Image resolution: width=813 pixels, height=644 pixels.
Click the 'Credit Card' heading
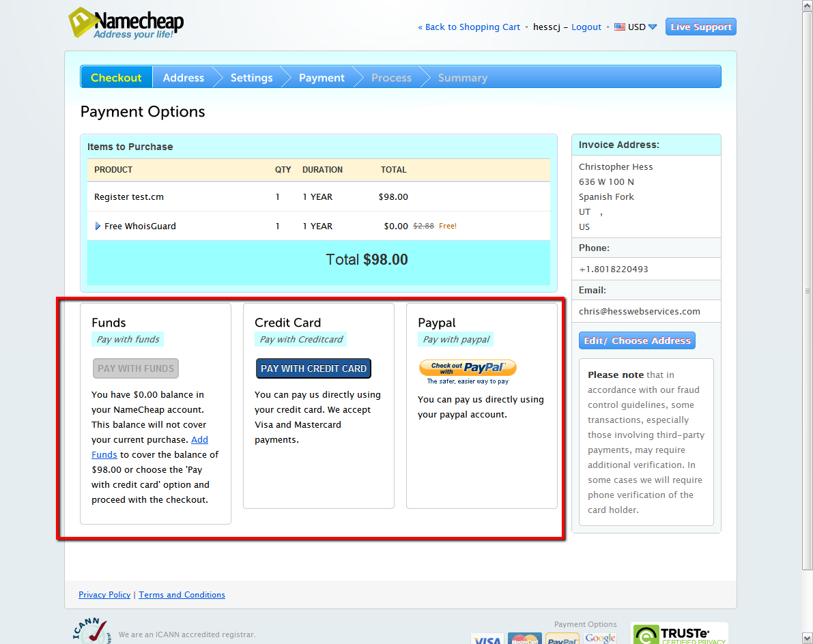click(288, 323)
